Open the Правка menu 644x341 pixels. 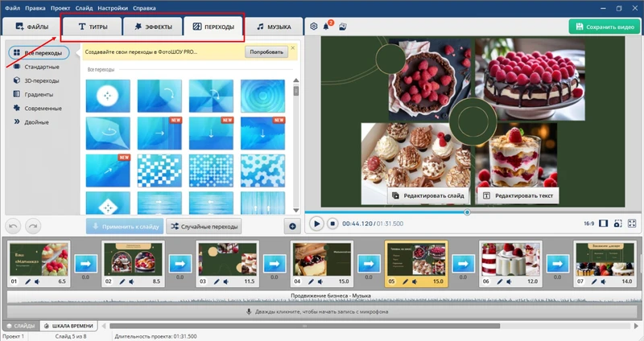click(x=35, y=8)
